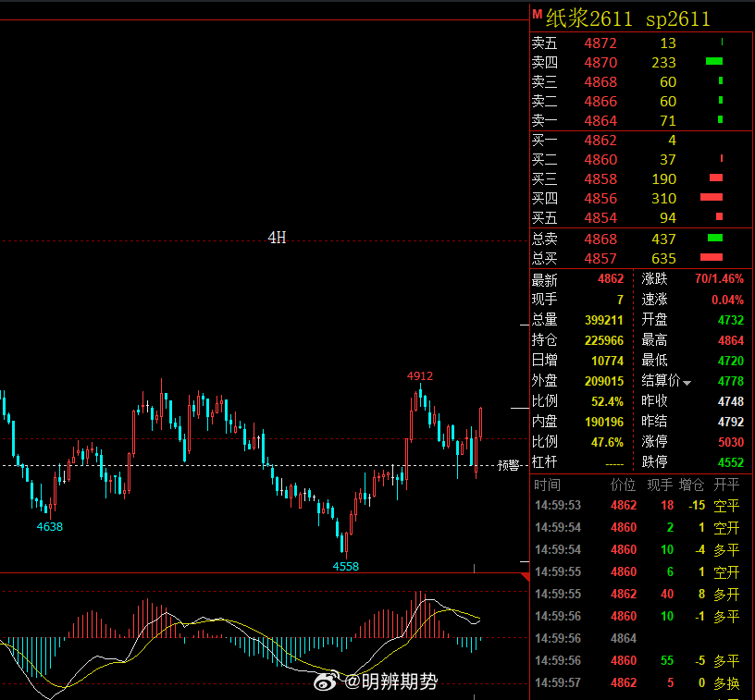
Task: Click the 预警 alert line label
Action: [509, 465]
